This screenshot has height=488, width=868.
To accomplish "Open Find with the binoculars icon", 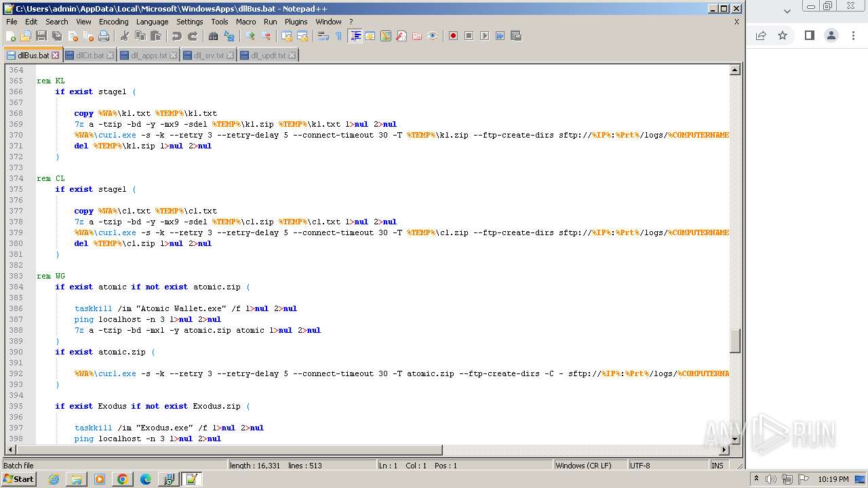I will pyautogui.click(x=214, y=36).
